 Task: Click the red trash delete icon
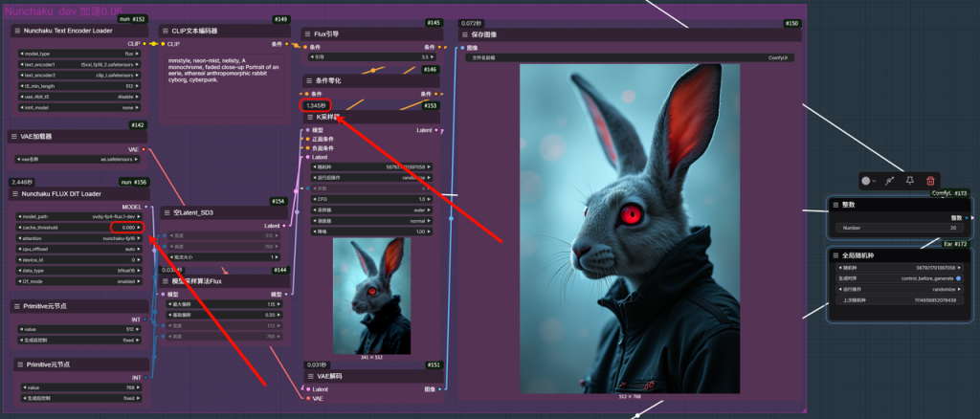[x=930, y=180]
